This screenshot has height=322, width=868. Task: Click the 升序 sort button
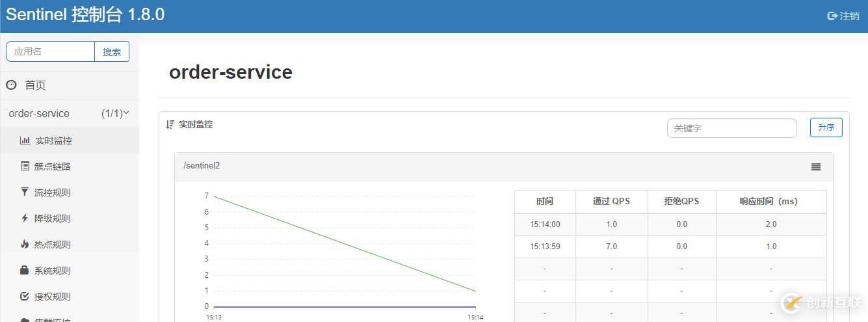pyautogui.click(x=826, y=127)
